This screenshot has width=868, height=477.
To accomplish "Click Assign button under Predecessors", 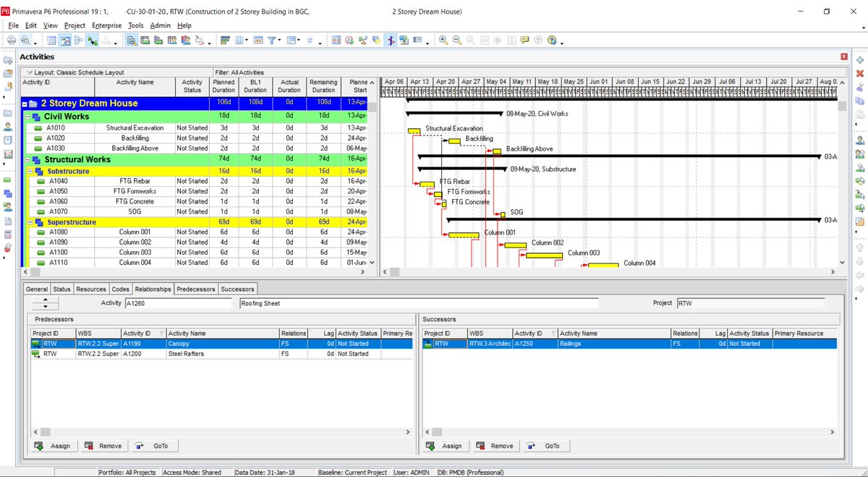I will tap(53, 446).
